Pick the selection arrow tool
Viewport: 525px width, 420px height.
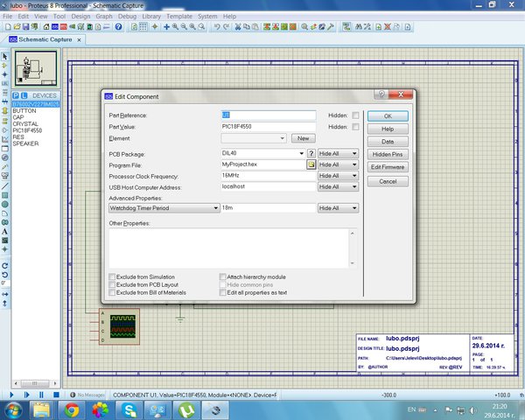coord(4,56)
